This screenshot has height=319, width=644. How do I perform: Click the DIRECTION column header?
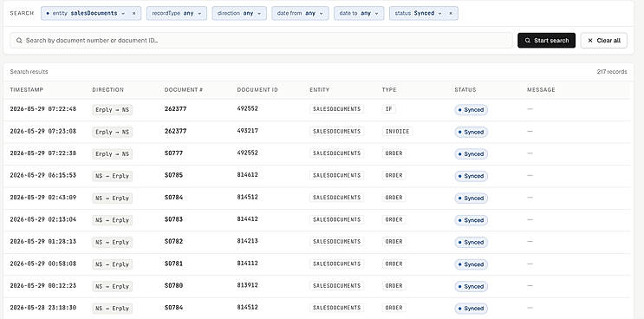pos(108,89)
